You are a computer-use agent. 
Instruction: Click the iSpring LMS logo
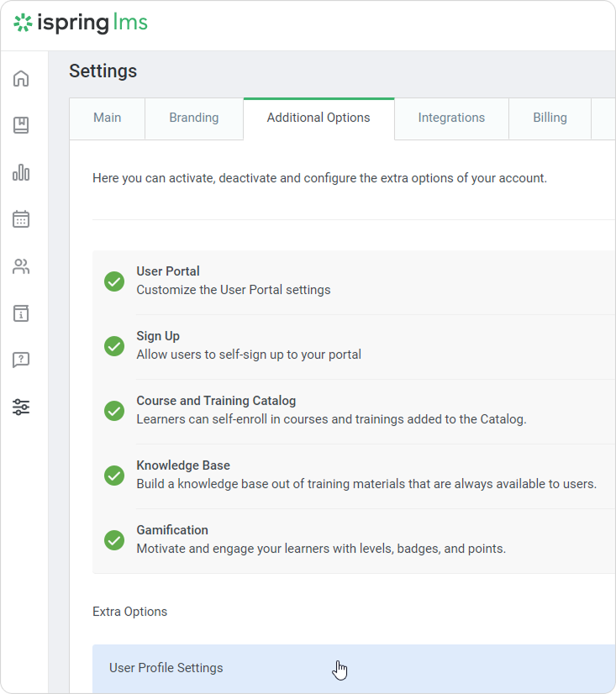81,24
